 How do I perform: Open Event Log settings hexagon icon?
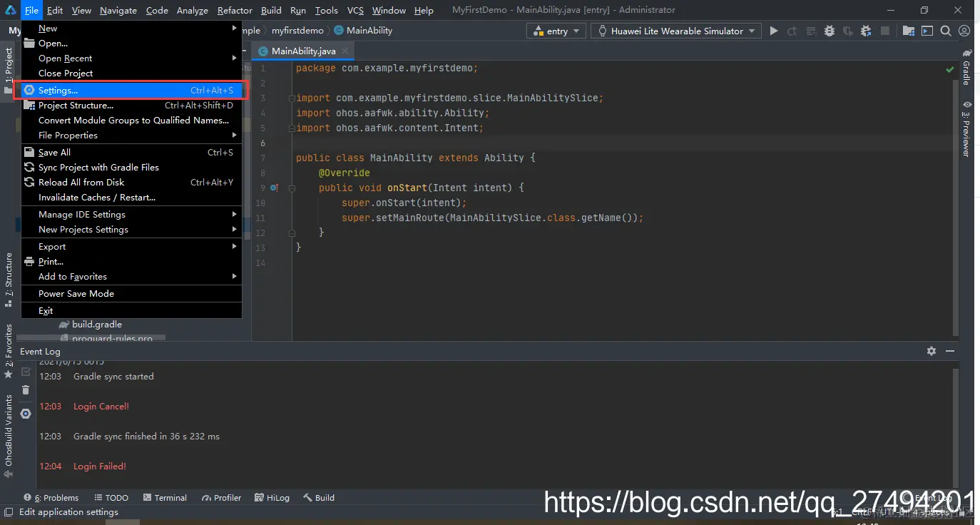point(26,413)
